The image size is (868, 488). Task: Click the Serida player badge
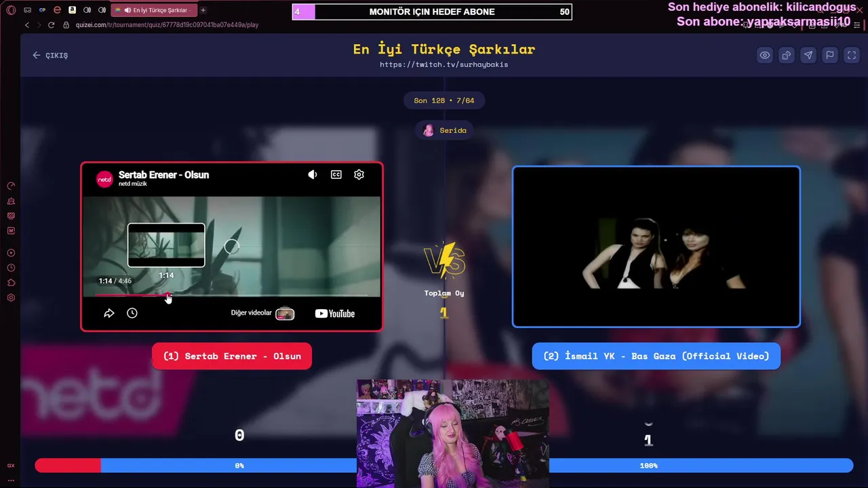click(x=444, y=130)
